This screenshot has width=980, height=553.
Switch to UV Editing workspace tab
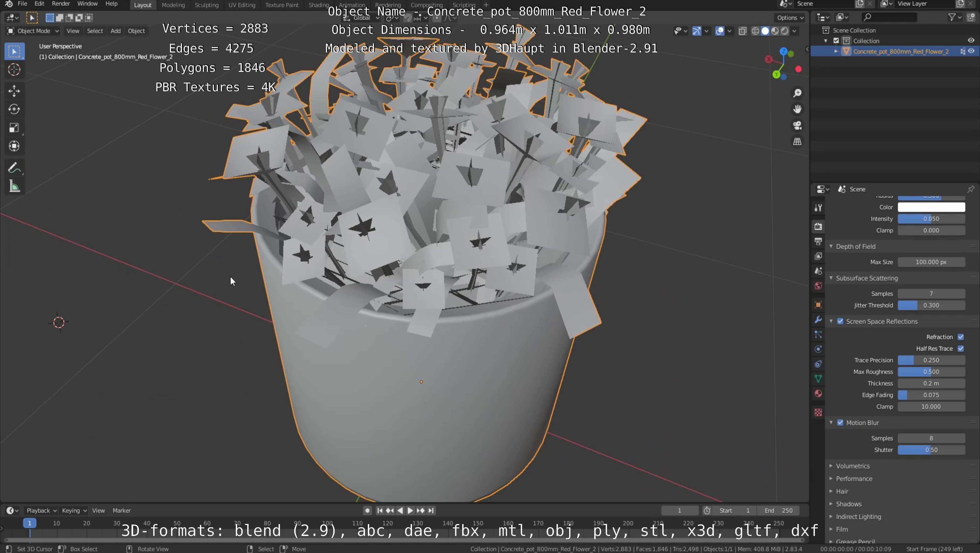[x=242, y=5]
